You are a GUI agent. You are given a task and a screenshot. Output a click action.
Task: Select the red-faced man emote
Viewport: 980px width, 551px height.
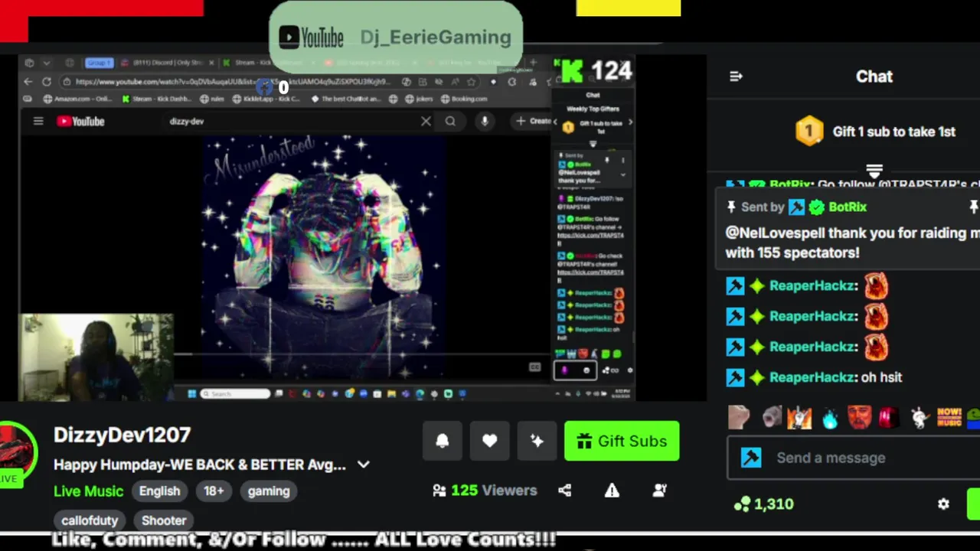859,418
